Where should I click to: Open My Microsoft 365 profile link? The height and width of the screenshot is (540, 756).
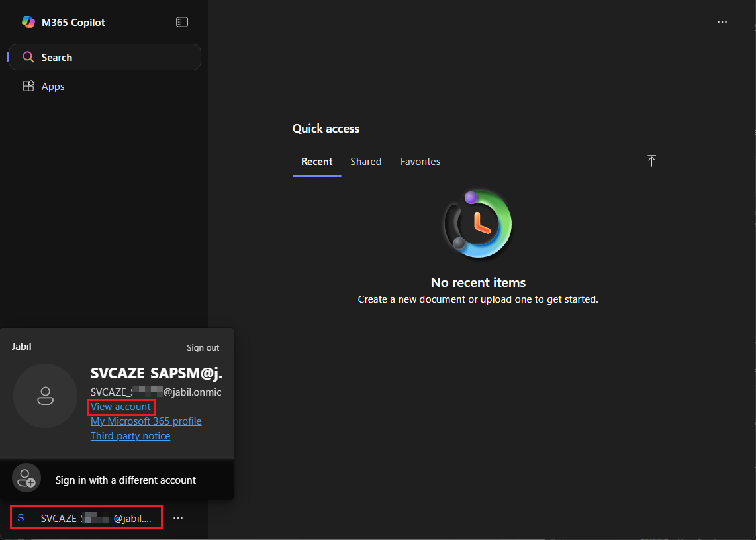tap(146, 421)
